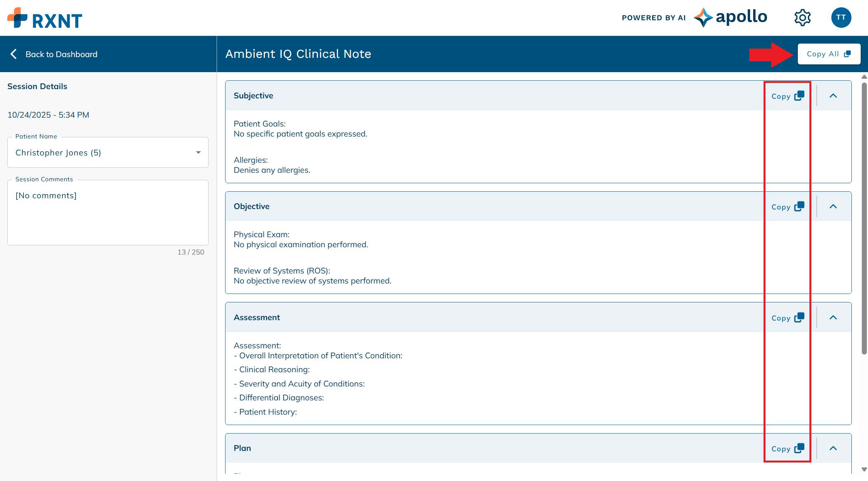
Task: Copy the Assessment section
Action: pyautogui.click(x=787, y=318)
